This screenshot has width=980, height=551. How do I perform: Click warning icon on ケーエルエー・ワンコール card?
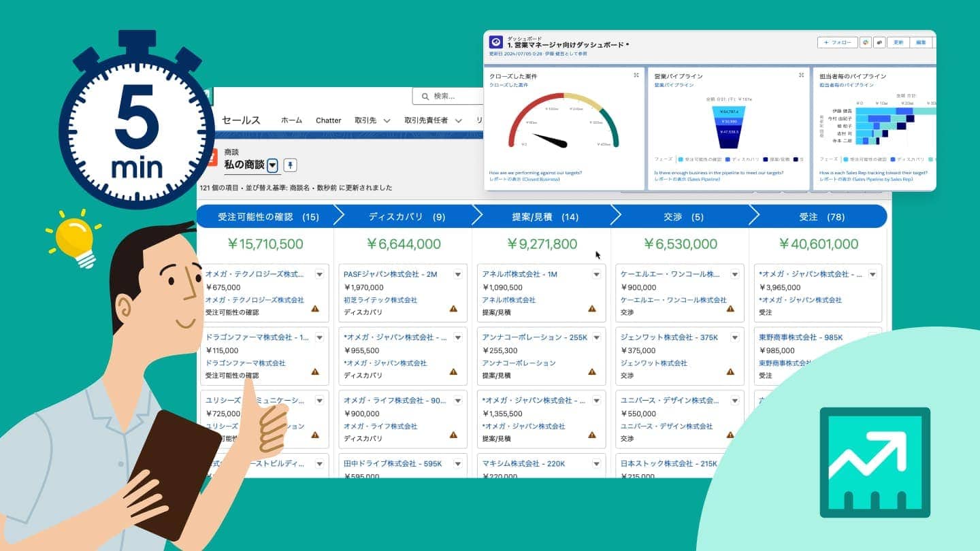pyautogui.click(x=730, y=309)
